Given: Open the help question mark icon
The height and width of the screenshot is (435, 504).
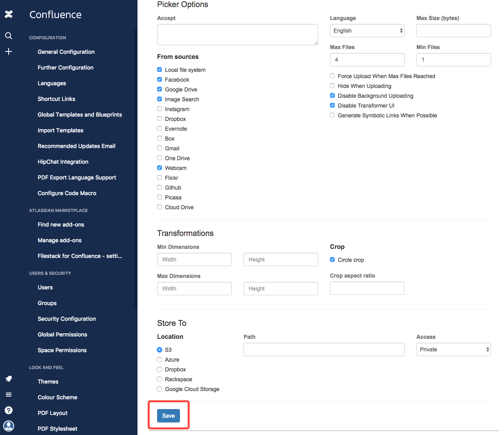Looking at the screenshot, I should (x=9, y=410).
